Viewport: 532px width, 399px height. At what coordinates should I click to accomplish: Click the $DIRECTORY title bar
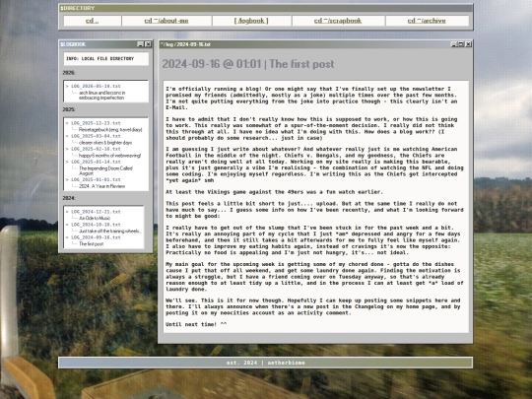click(266, 8)
